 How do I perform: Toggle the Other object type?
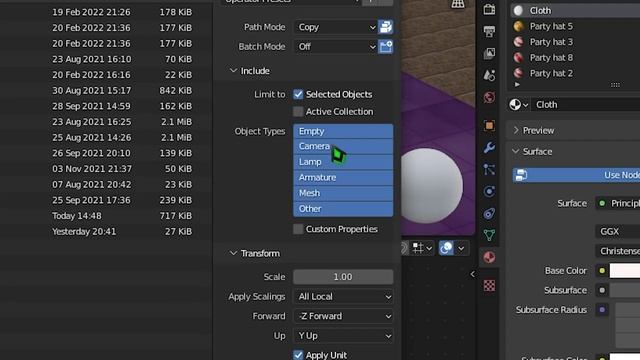pyautogui.click(x=343, y=209)
